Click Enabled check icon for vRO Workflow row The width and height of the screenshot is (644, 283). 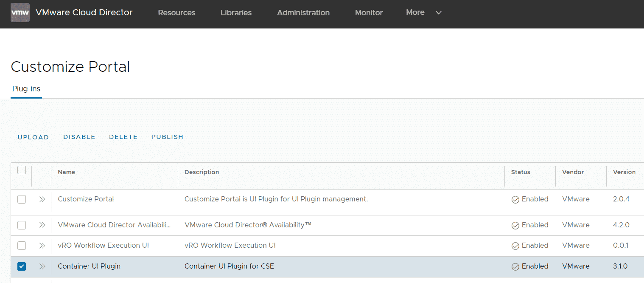tap(515, 246)
